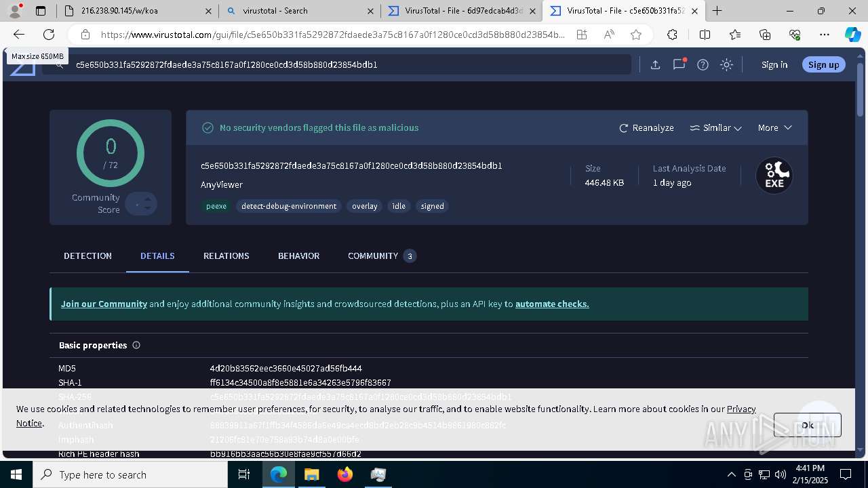Expand the More dropdown
The height and width of the screenshot is (488, 868).
775,127
